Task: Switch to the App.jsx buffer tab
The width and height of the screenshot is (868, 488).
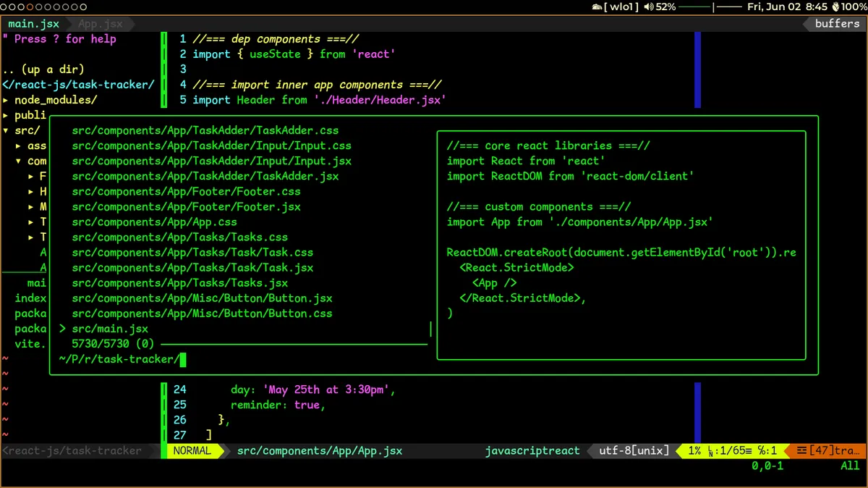Action: coord(100,23)
